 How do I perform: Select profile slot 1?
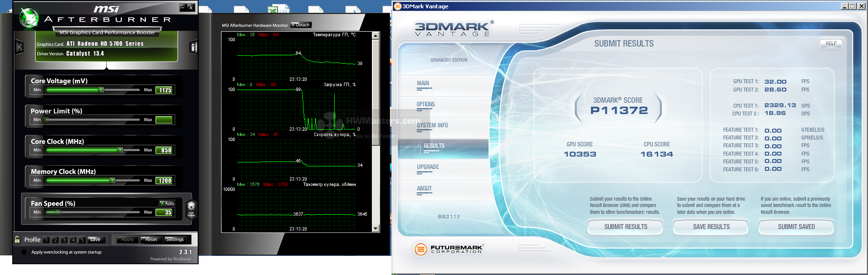tap(46, 240)
